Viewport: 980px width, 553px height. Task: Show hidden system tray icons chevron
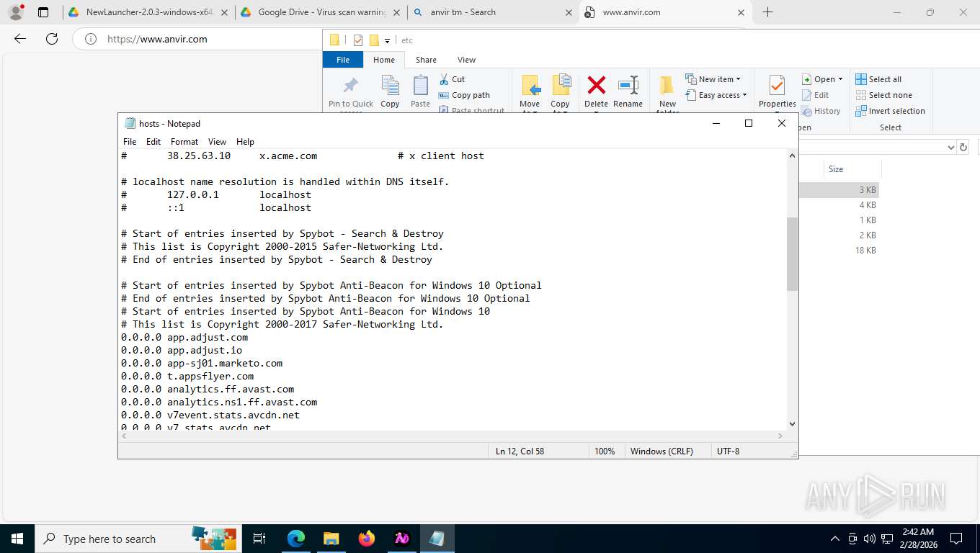pos(835,539)
